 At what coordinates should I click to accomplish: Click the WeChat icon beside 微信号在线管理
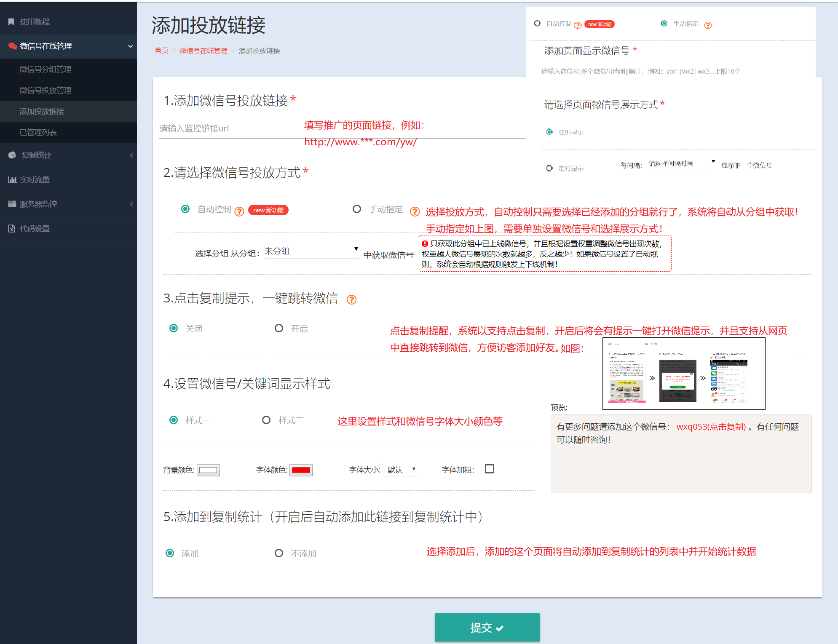(x=13, y=46)
